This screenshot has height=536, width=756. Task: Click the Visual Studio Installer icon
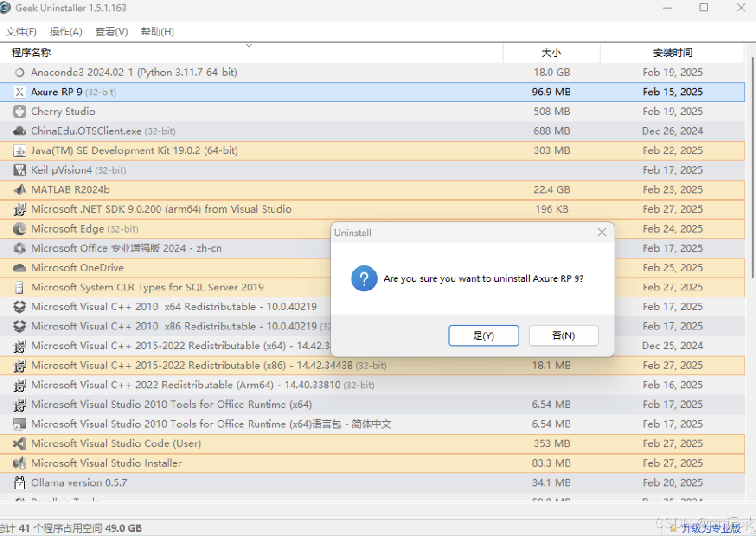pyautogui.click(x=19, y=463)
